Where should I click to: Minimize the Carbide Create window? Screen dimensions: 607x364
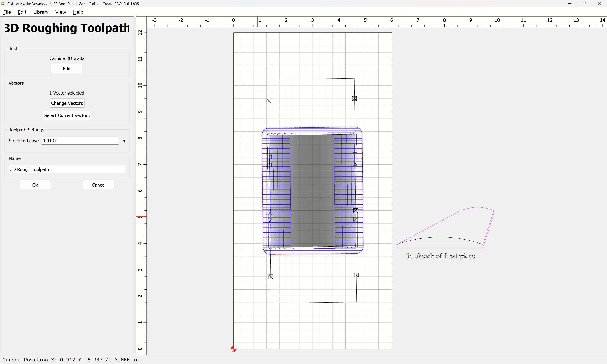tap(569, 3)
